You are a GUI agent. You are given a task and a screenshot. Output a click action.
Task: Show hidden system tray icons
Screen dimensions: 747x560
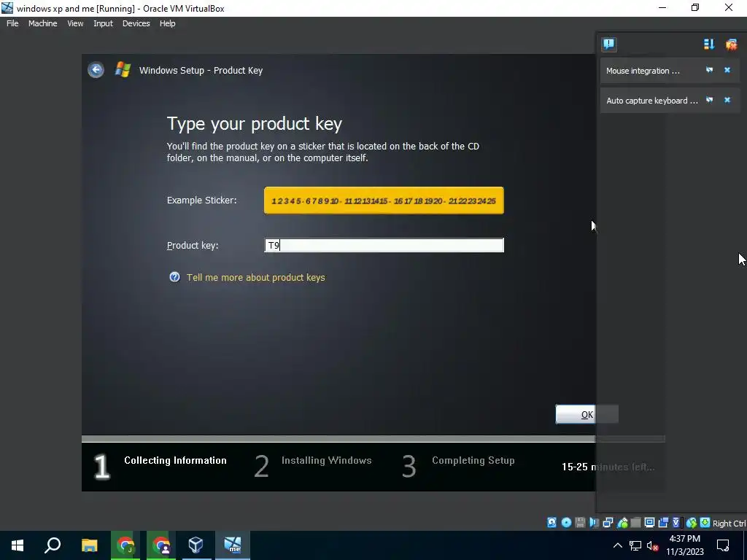617,545
